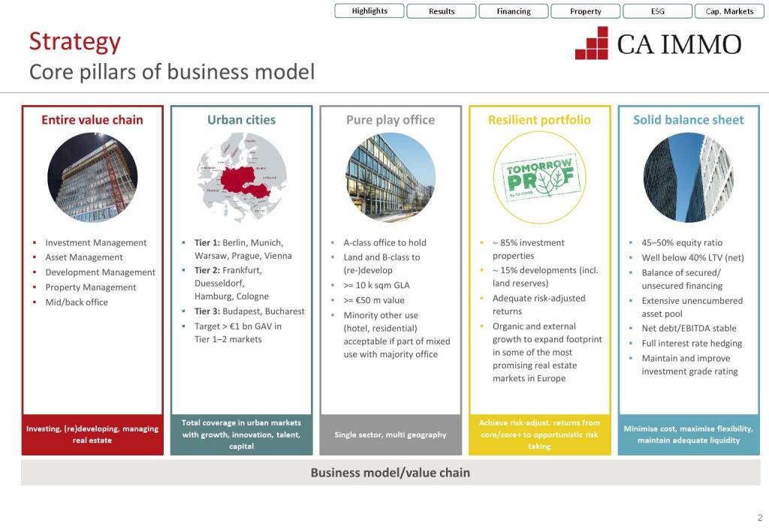The width and height of the screenshot is (769, 532).
Task: Select the construction building circular photo
Action: [x=92, y=178]
